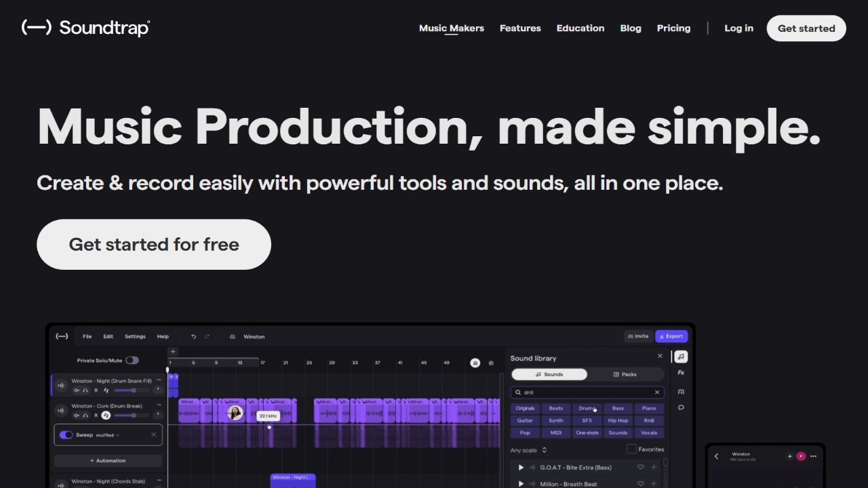This screenshot has width=868, height=488.
Task: Open the Edit menu in the studio preview
Action: click(108, 336)
